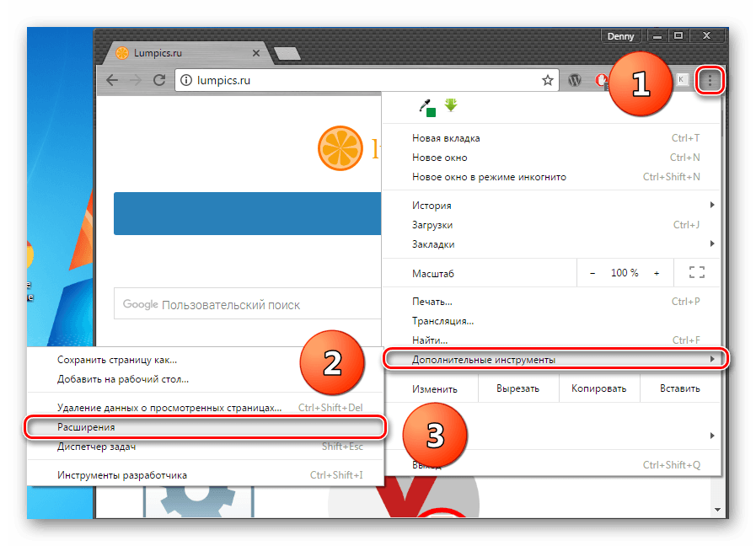Increase zoom with the plus button

click(657, 273)
